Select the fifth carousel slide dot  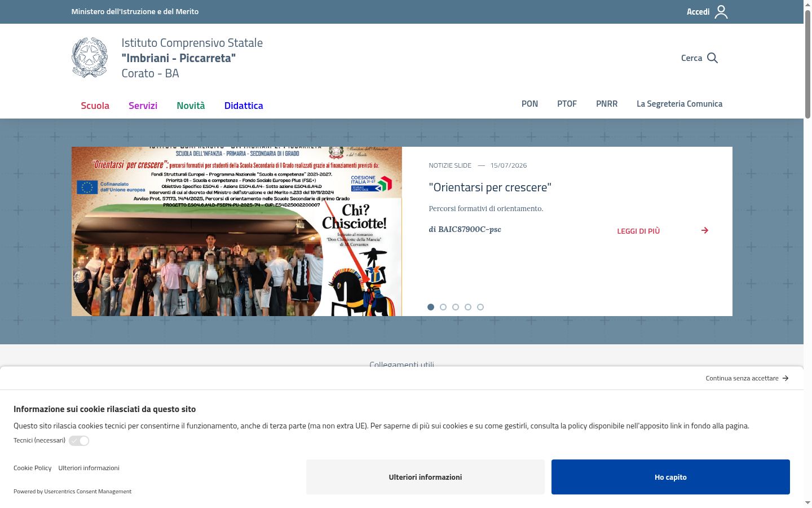[480, 307]
